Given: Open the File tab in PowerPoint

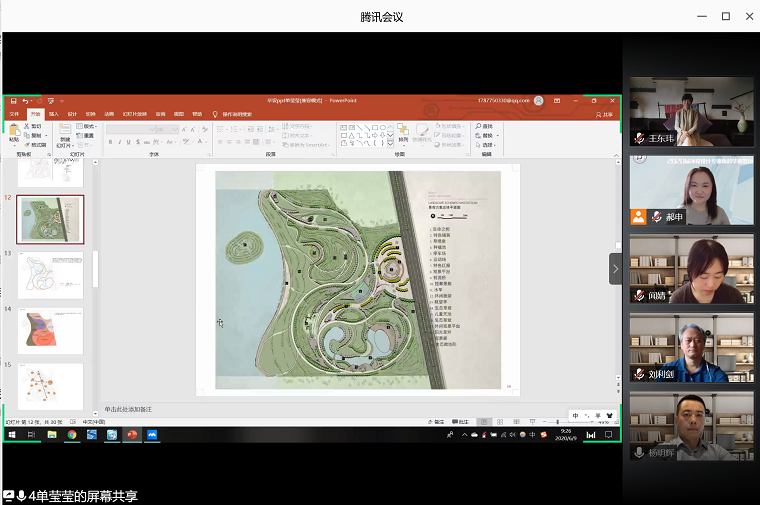Looking at the screenshot, I should [14, 114].
